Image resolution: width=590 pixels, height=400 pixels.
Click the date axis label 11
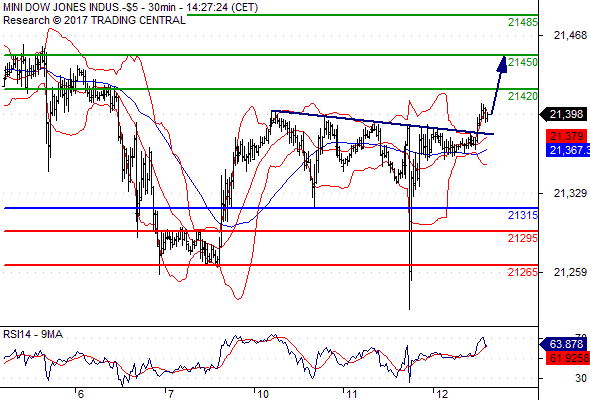point(351,394)
